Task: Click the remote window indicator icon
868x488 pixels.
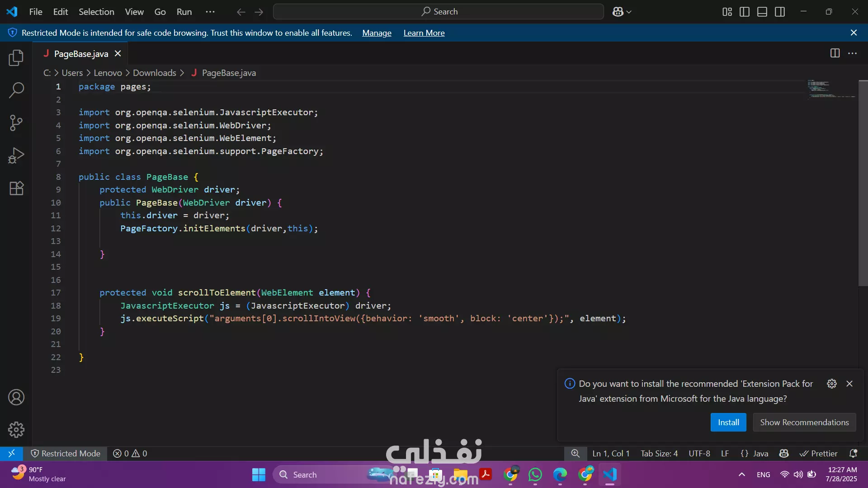Action: coord(12,453)
